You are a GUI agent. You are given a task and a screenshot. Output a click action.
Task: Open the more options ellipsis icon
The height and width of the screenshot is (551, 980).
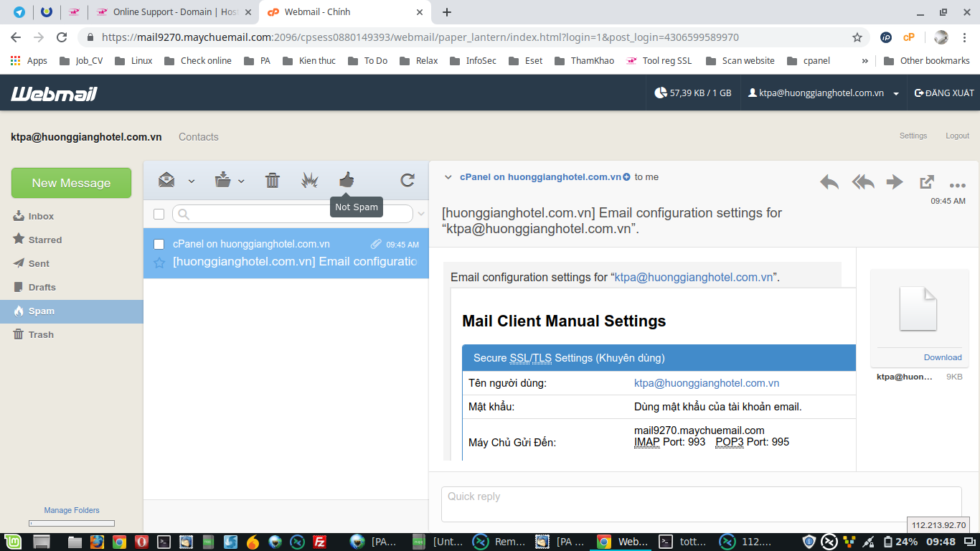pyautogui.click(x=958, y=184)
